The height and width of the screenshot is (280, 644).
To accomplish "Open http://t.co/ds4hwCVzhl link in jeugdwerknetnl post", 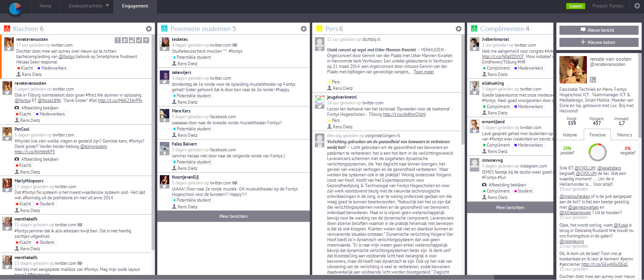I will tap(404, 114).
